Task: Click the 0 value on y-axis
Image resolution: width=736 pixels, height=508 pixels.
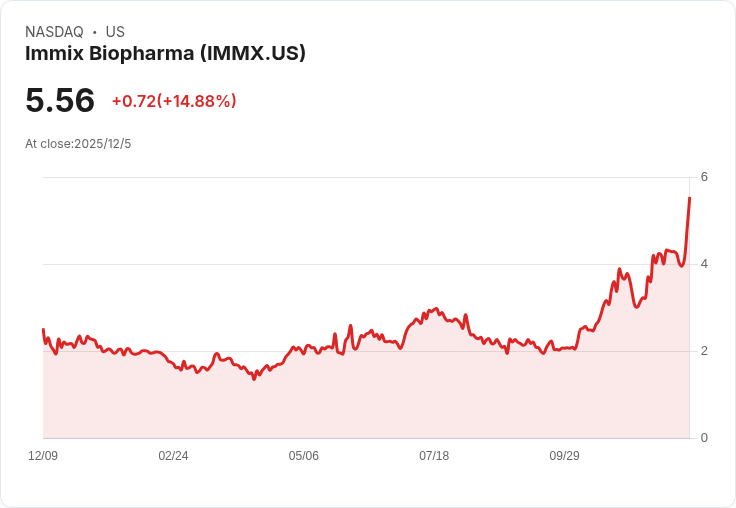Action: 705,438
